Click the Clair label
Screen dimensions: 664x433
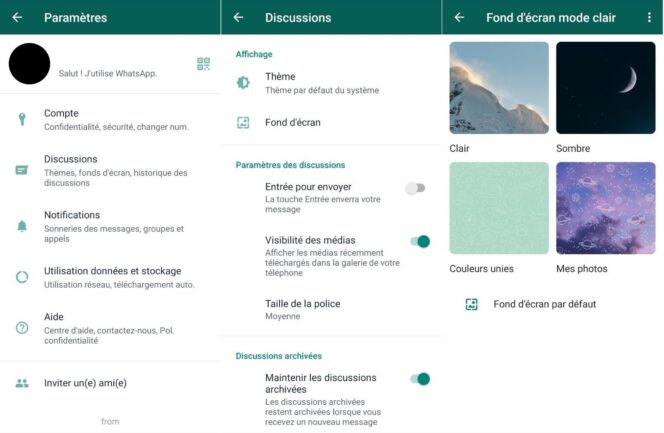click(459, 149)
